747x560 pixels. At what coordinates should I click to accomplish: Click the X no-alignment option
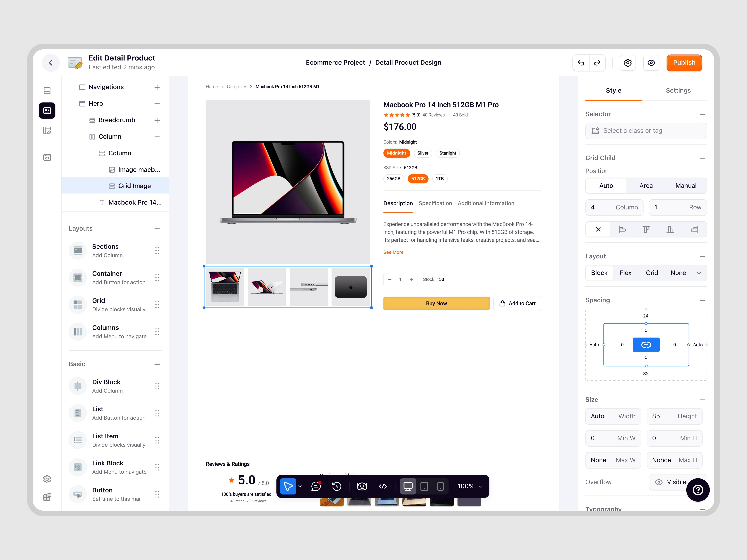[598, 230]
